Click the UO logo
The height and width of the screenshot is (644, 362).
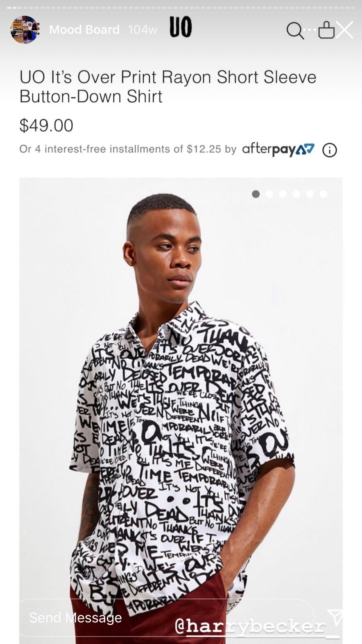pyautogui.click(x=181, y=27)
